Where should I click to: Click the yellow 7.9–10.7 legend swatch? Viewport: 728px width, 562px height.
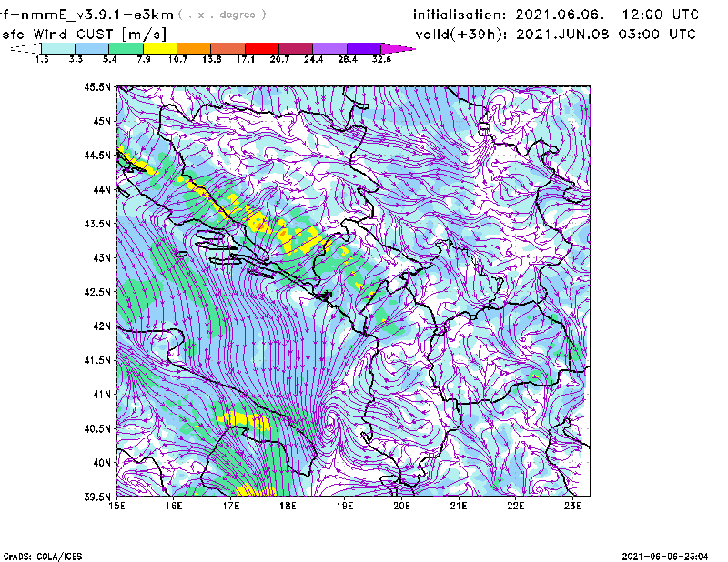click(160, 48)
